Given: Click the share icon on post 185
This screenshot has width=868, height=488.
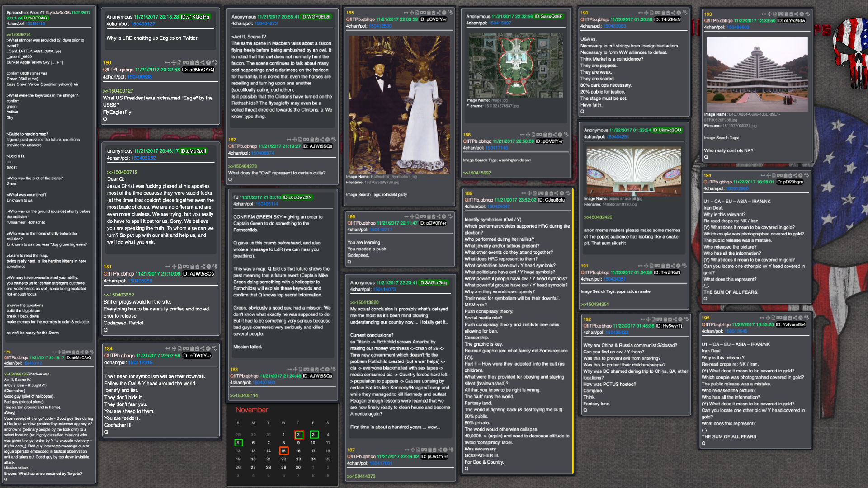Looking at the screenshot, I should click(x=438, y=13).
